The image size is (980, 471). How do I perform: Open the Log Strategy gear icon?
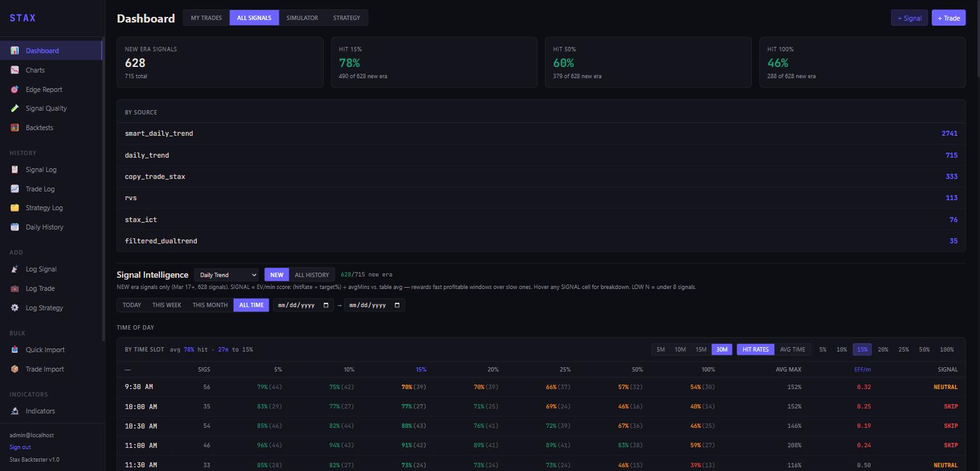click(x=14, y=308)
